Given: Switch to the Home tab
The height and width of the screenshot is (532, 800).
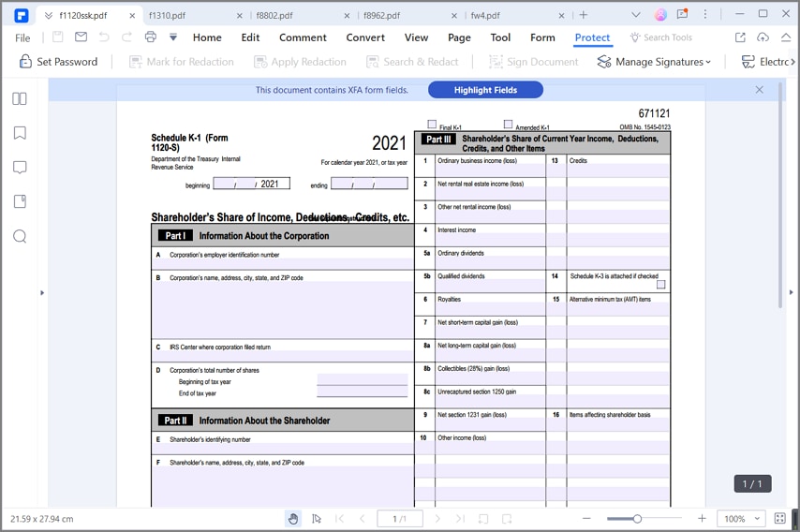Looking at the screenshot, I should [x=207, y=37].
